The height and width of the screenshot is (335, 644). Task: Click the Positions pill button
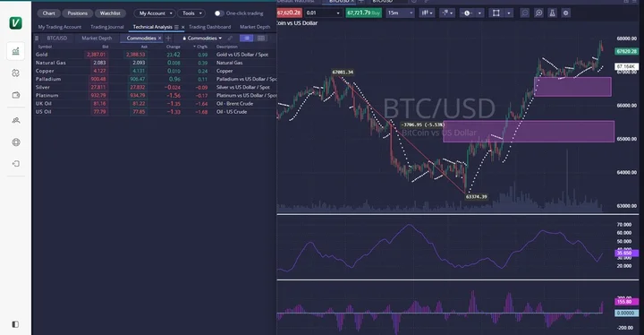[x=77, y=13]
